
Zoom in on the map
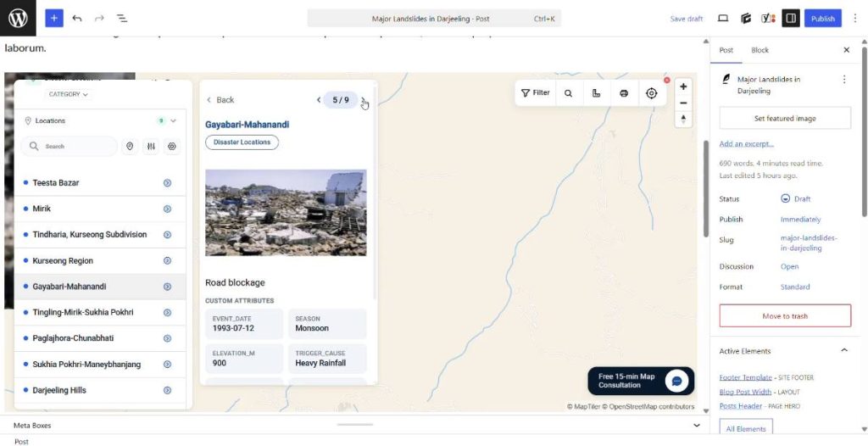[x=683, y=86]
